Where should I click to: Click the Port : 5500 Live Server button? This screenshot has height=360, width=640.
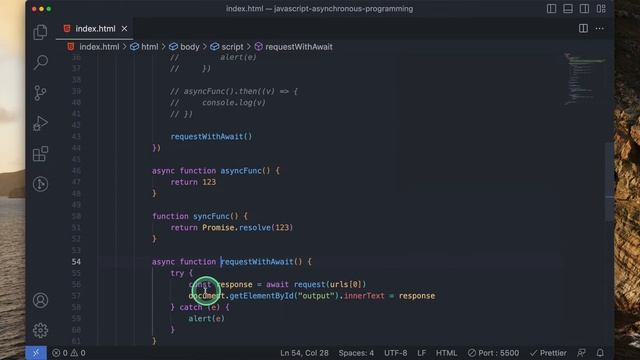[x=493, y=353]
